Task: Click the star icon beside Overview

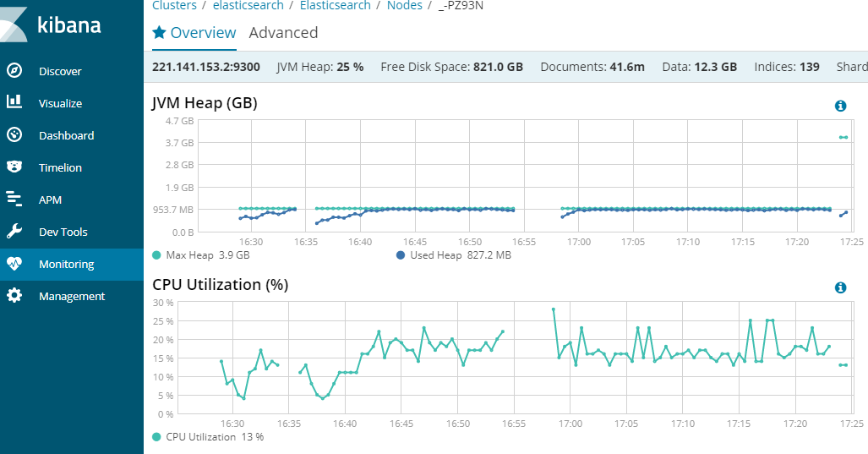Action: coord(159,32)
